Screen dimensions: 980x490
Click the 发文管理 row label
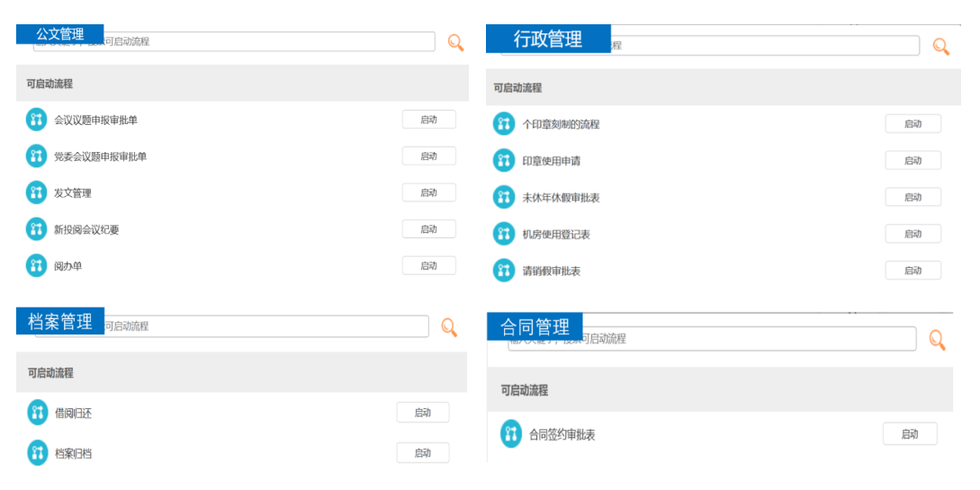tap(73, 193)
